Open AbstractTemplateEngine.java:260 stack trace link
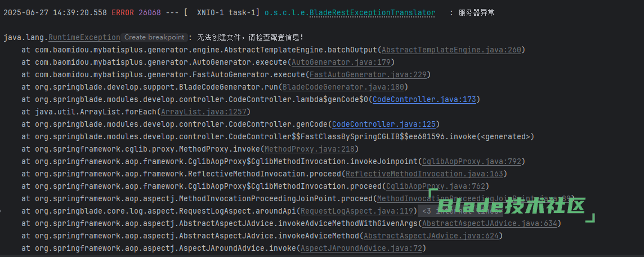The height and width of the screenshot is (257, 644). [451, 50]
